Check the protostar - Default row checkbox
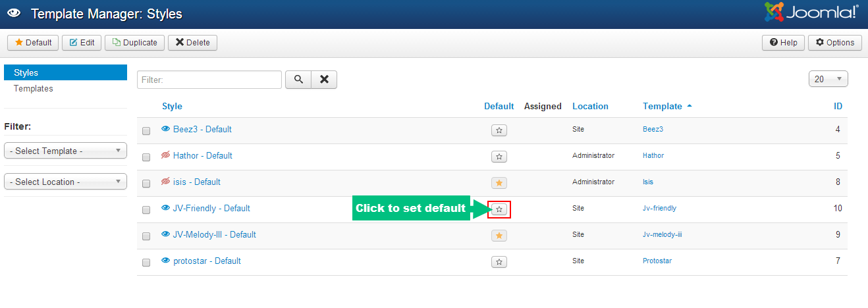This screenshot has width=868, height=308. pyautogui.click(x=146, y=262)
